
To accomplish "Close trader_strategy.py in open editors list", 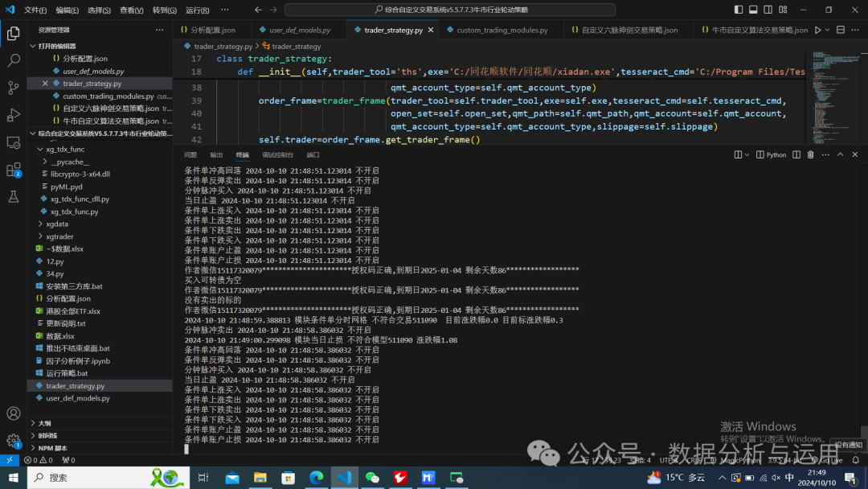I will pos(45,83).
